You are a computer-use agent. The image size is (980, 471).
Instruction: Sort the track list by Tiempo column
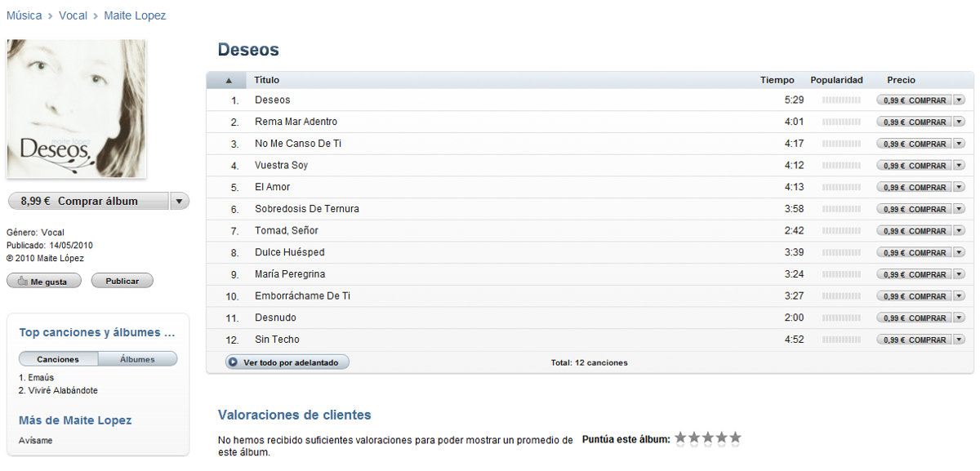click(x=777, y=81)
